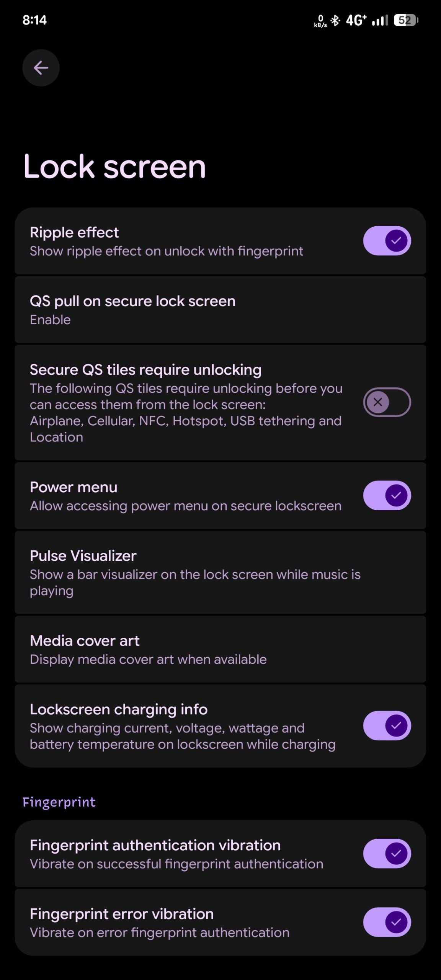The height and width of the screenshot is (980, 441).
Task: Disable Lockscreen charging info switch
Action: pos(387,725)
